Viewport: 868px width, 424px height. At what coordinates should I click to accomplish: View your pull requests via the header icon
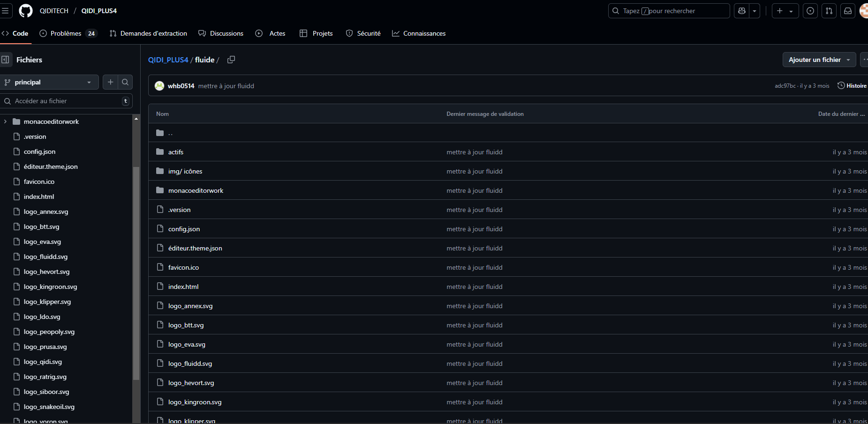point(829,11)
